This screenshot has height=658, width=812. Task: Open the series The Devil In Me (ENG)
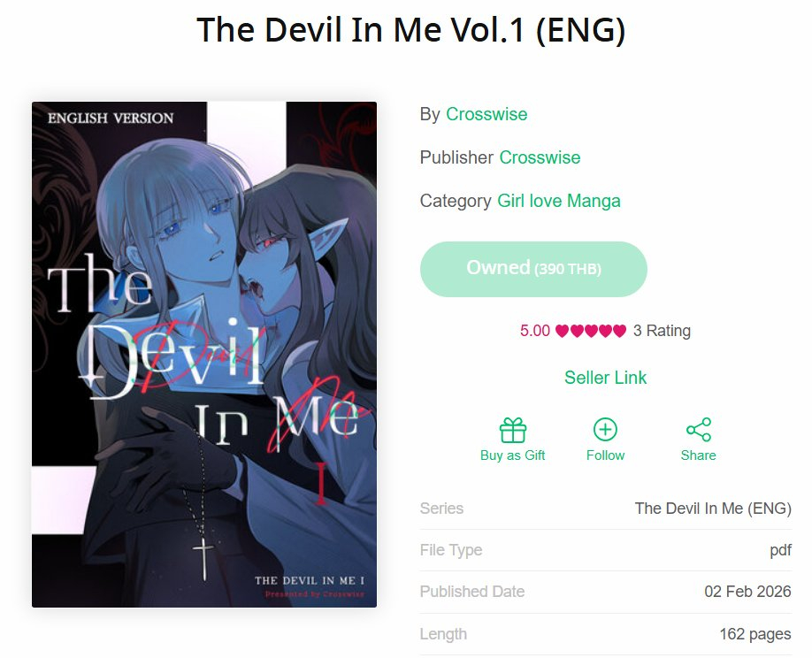coord(713,509)
